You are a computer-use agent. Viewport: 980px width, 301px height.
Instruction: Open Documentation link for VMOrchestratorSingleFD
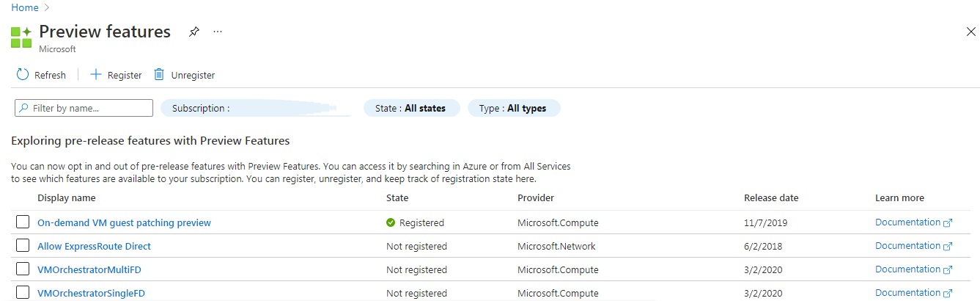[913, 293]
